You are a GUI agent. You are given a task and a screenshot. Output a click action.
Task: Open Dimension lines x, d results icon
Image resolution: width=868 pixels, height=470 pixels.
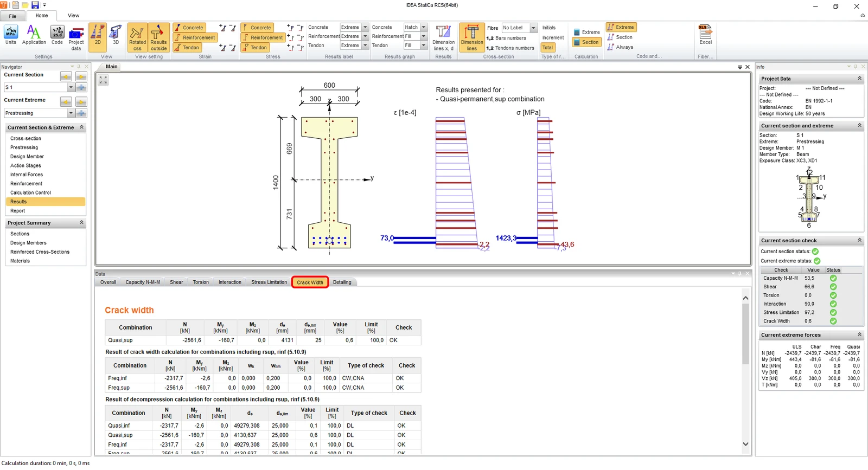tap(443, 38)
